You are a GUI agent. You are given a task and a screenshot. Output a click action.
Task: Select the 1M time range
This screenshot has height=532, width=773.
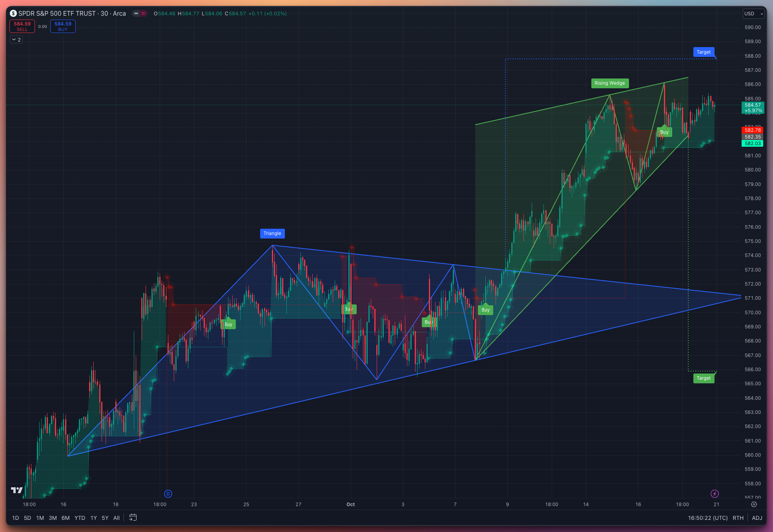[x=40, y=518]
